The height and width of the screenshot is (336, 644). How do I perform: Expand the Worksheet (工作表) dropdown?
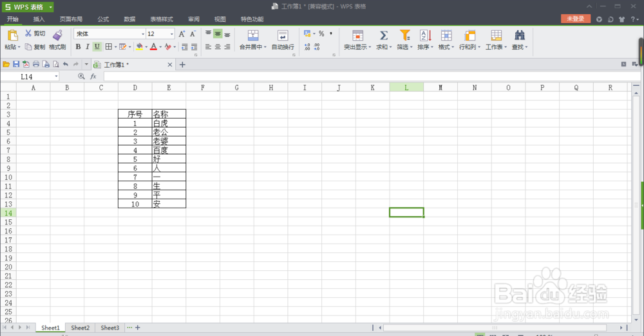pos(506,47)
